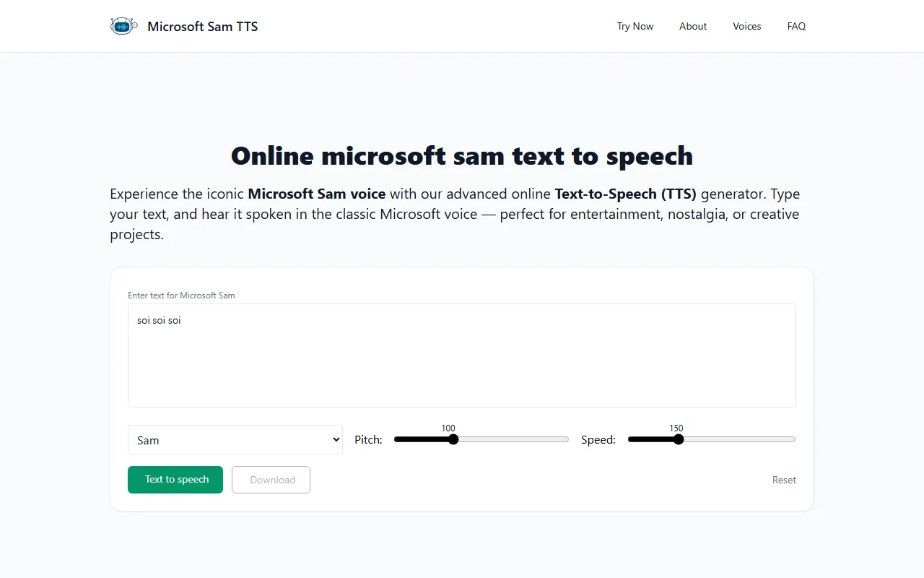Click the Download button

click(x=271, y=480)
